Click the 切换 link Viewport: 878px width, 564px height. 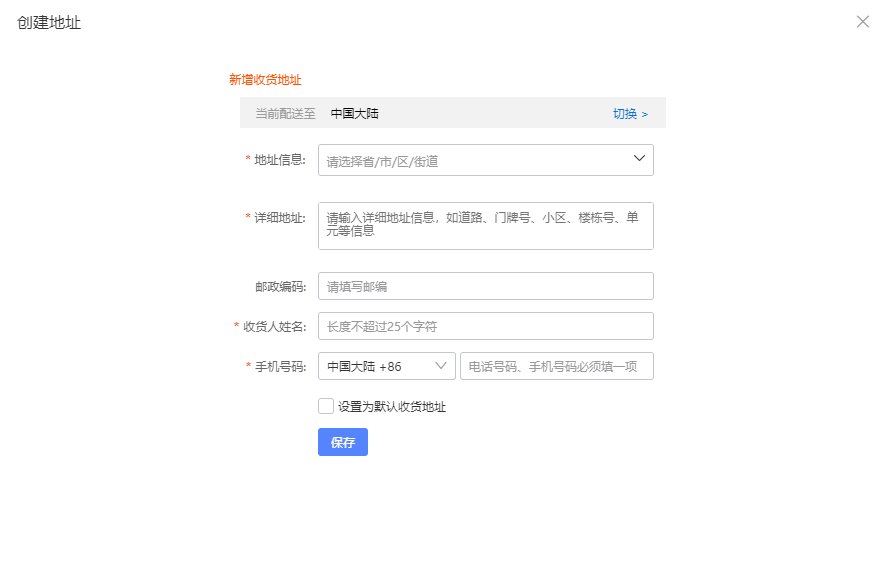pyautogui.click(x=630, y=114)
